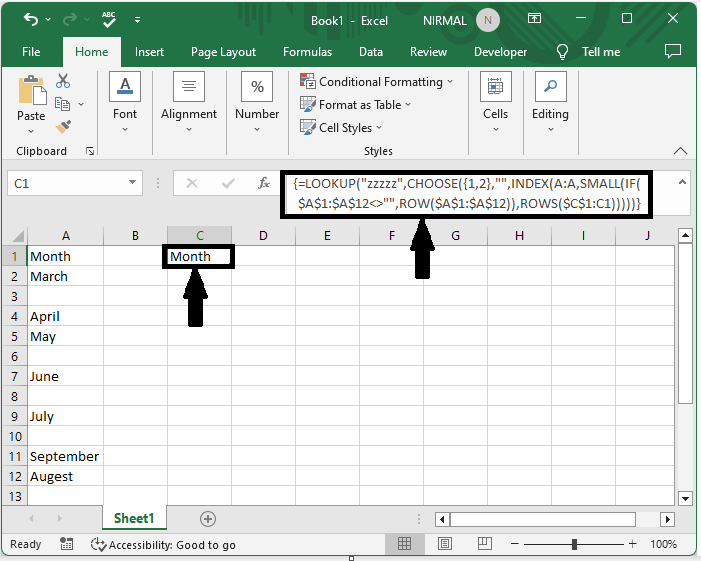The width and height of the screenshot is (701, 561).
Task: Open the Comments speech bubble icon
Action: pyautogui.click(x=673, y=51)
